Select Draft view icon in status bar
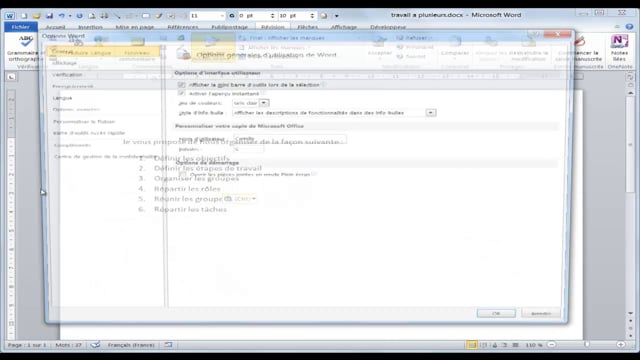 pos(516,345)
